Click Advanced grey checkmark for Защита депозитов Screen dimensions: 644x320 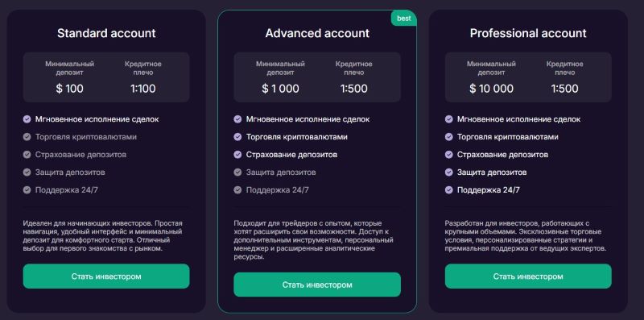coord(237,172)
